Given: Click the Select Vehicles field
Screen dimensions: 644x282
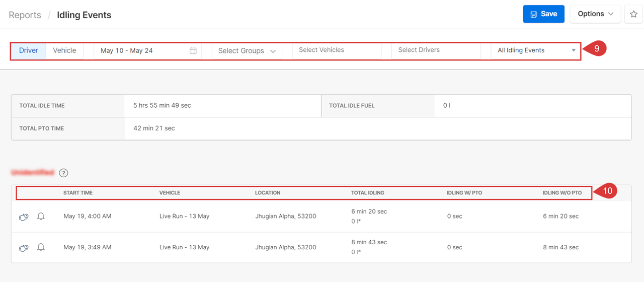Looking at the screenshot, I should coord(336,50).
